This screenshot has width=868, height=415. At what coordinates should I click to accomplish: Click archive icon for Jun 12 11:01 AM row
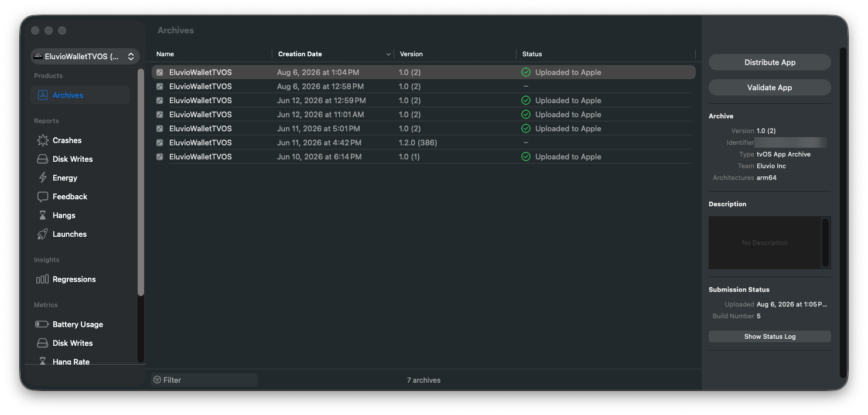160,114
